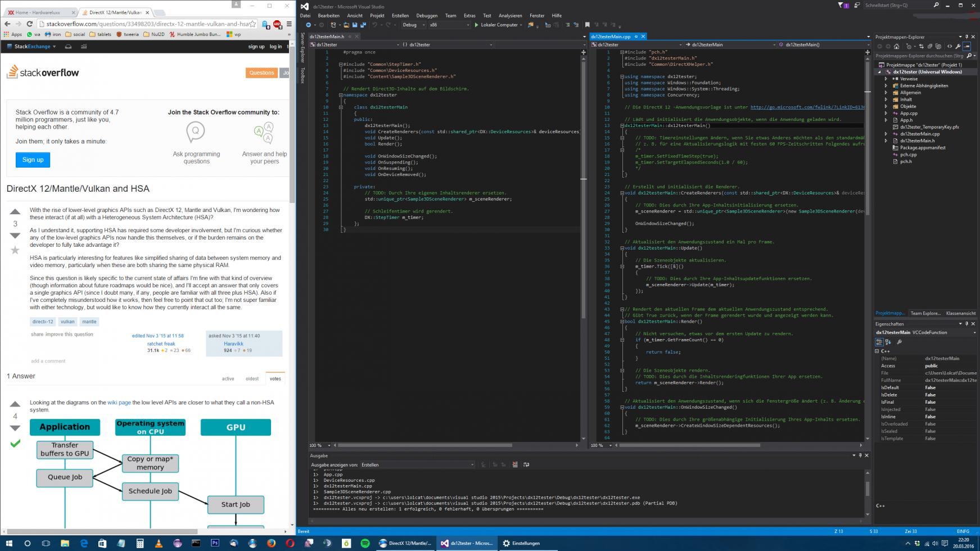Click the Chrome back arrow

tap(7, 24)
